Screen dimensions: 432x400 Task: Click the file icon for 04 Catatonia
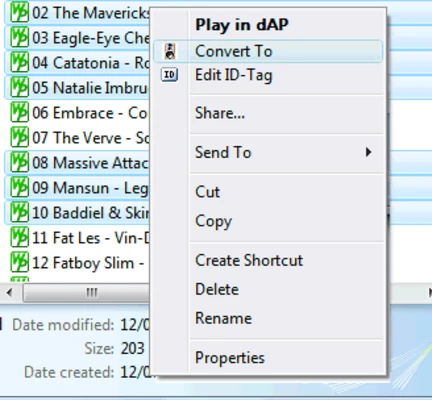(19, 63)
